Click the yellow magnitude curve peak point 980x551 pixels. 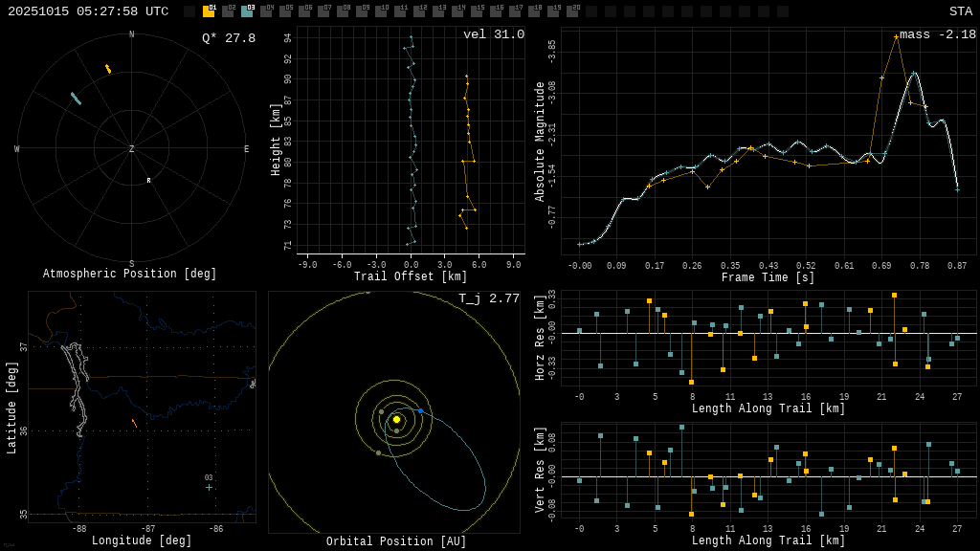point(896,37)
